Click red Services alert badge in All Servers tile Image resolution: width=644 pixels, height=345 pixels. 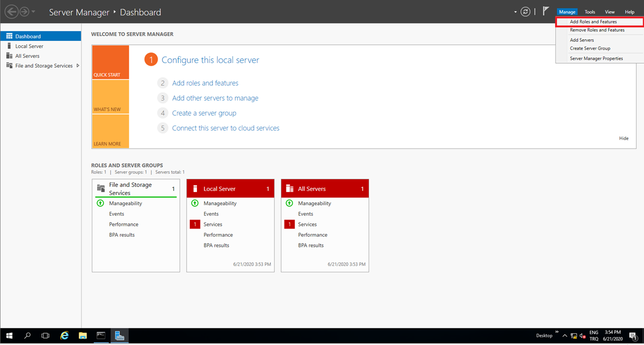pyautogui.click(x=289, y=224)
